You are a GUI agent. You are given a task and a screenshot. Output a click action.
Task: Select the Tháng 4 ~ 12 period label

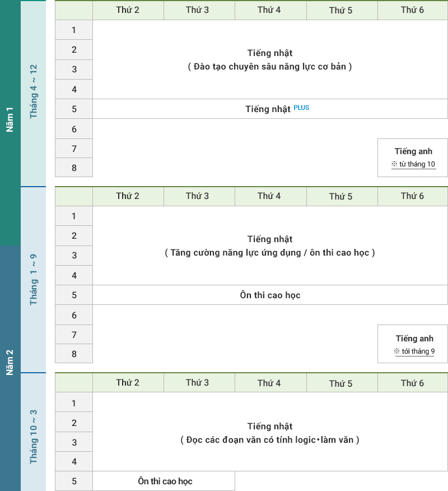(x=34, y=91)
